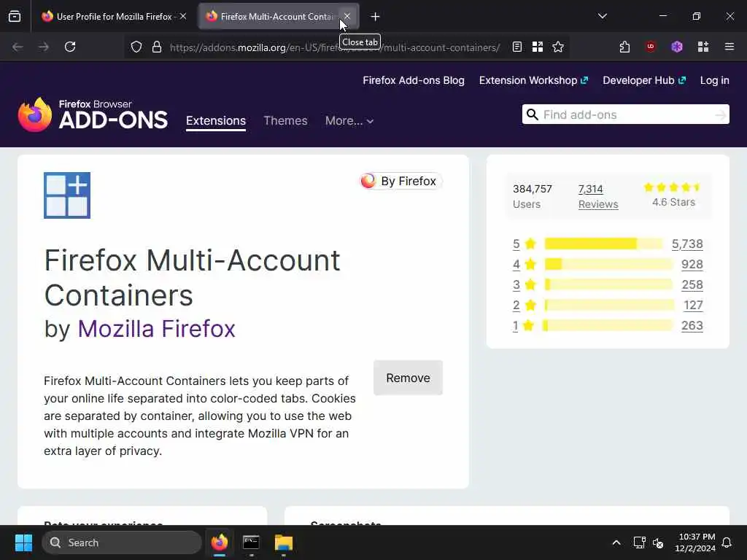The height and width of the screenshot is (560, 747).
Task: Open the tracking protection shield icon
Action: click(x=136, y=47)
